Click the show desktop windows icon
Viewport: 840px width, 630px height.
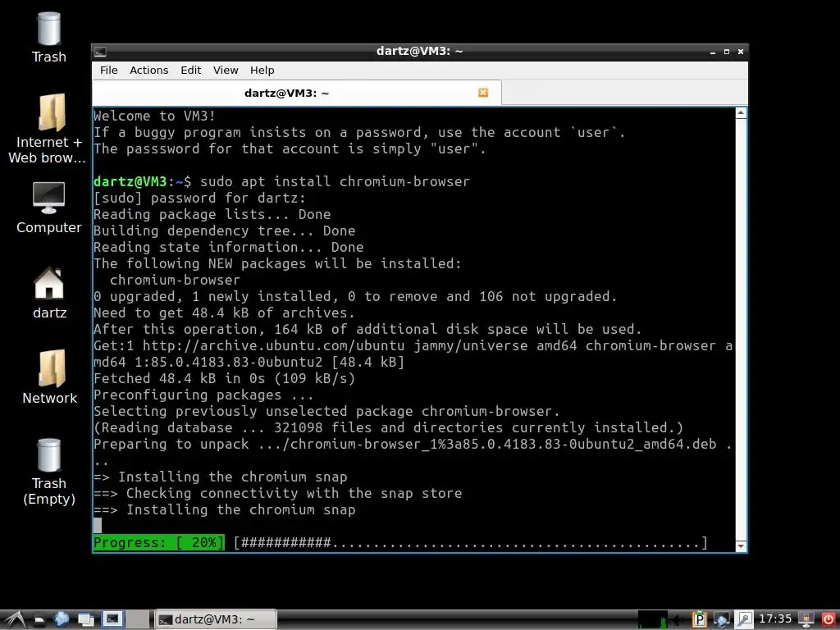(85, 619)
